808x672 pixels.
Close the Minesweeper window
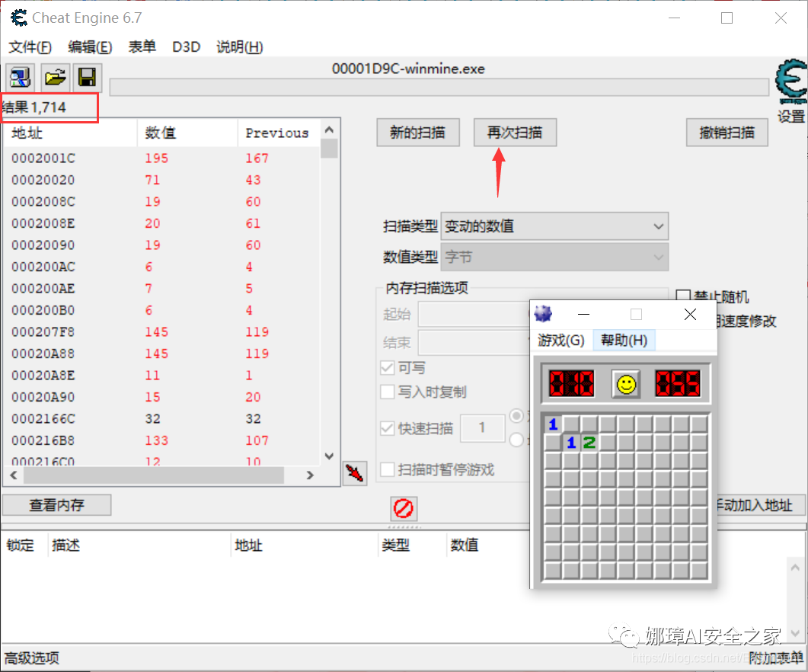point(690,314)
